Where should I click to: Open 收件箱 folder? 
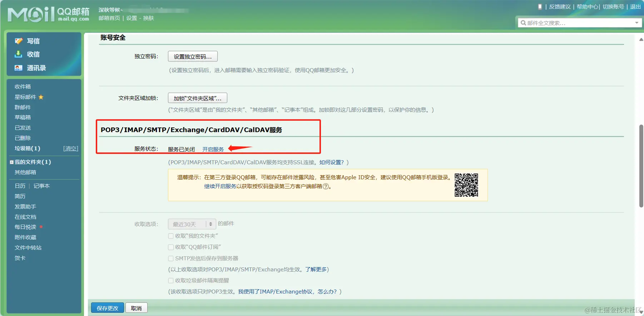click(x=23, y=87)
